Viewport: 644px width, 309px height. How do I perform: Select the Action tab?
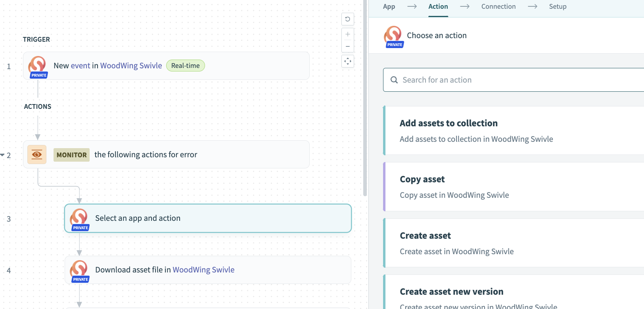(438, 6)
